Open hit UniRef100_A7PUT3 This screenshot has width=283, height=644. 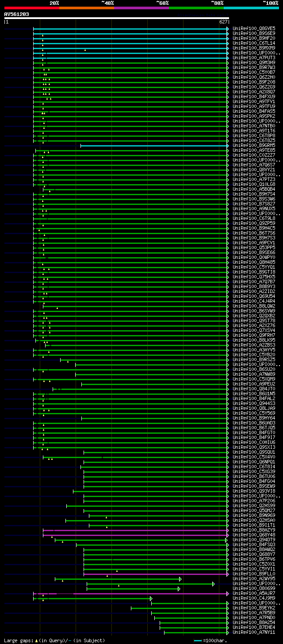pyautogui.click(x=254, y=58)
